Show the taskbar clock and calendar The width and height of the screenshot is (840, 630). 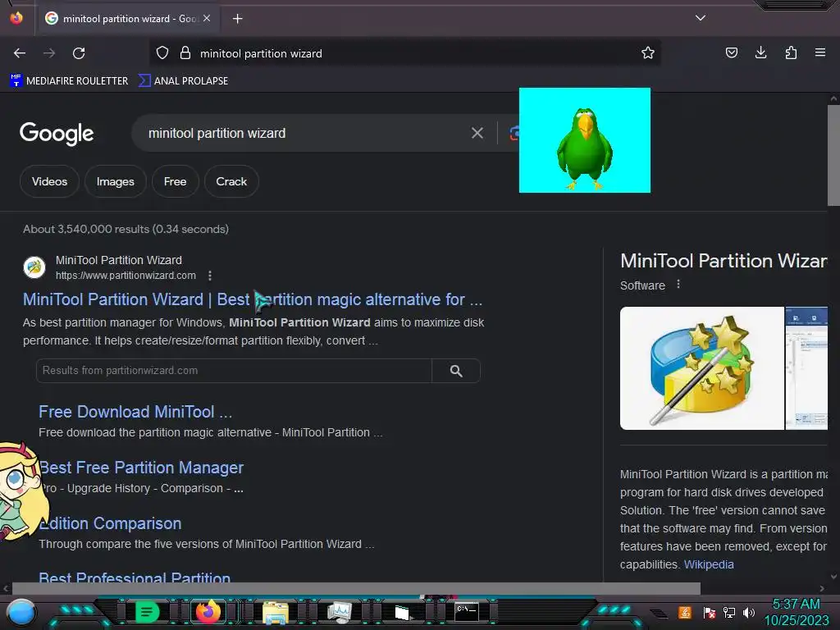point(796,612)
